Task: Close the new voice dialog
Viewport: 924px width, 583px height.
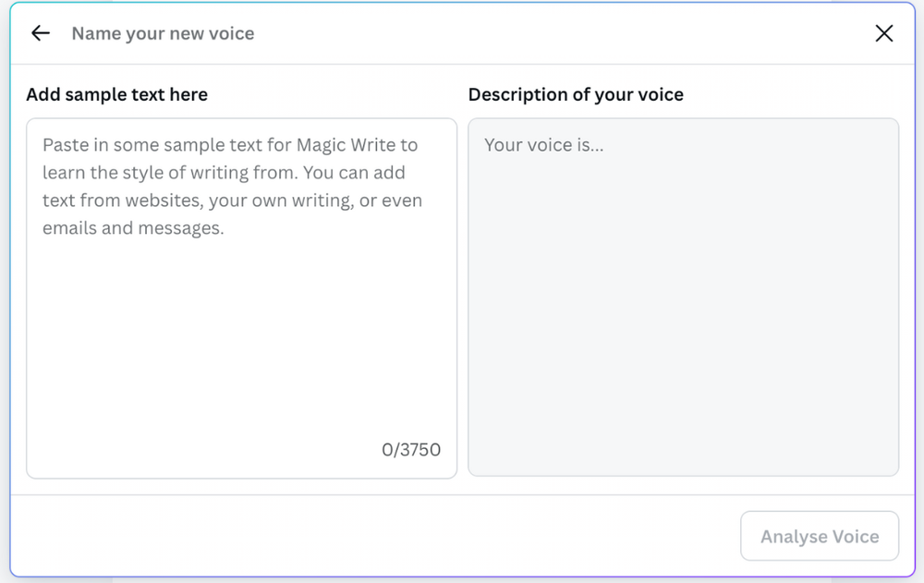Action: (884, 33)
